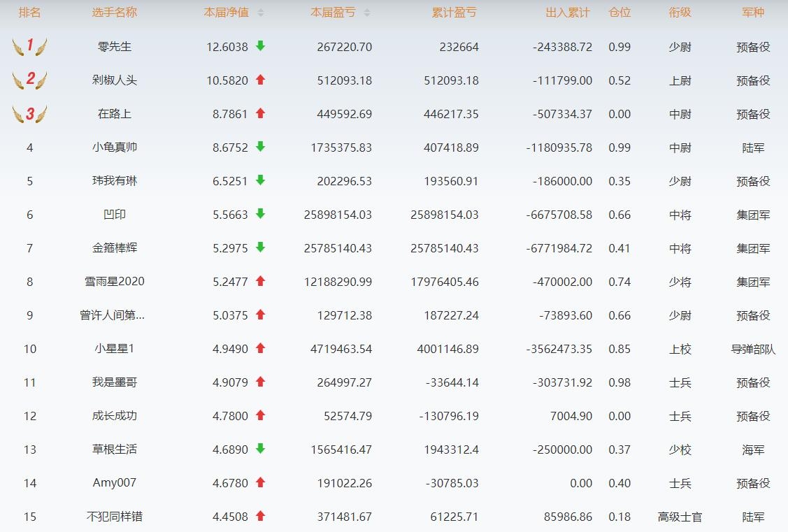The image size is (788, 532).
Task: Click red up arrow beside 10.5820
Action: pos(260,80)
